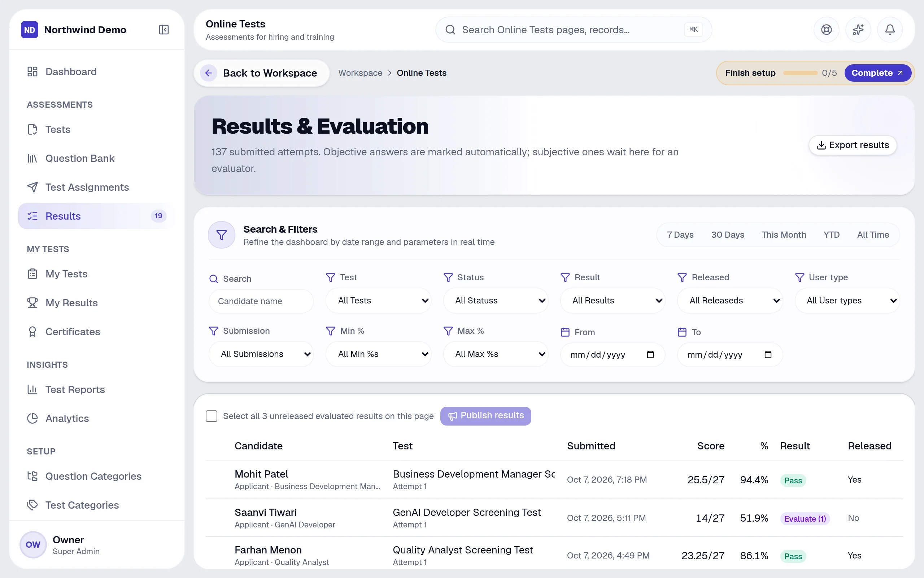924x578 pixels.
Task: Expand the All Max %s dropdown
Action: coord(496,354)
